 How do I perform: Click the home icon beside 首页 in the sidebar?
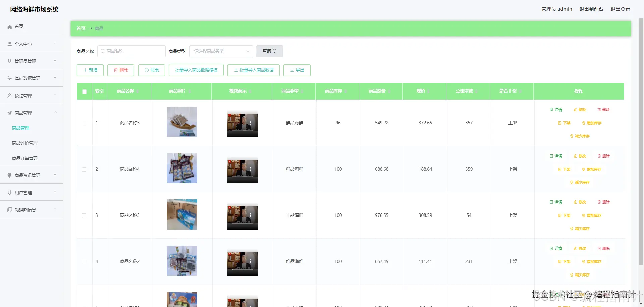[10, 27]
